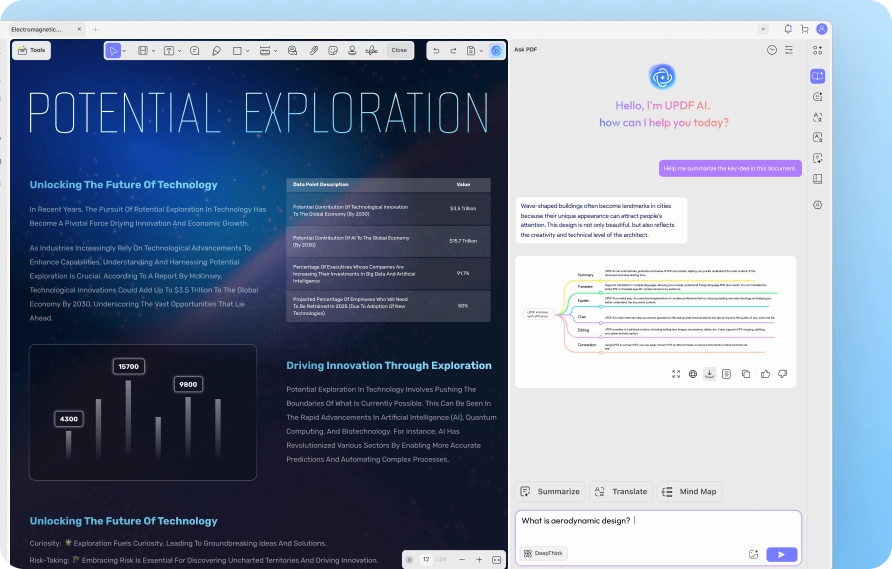Image resolution: width=892 pixels, height=569 pixels.
Task: Select the signature tool
Action: pos(371,50)
